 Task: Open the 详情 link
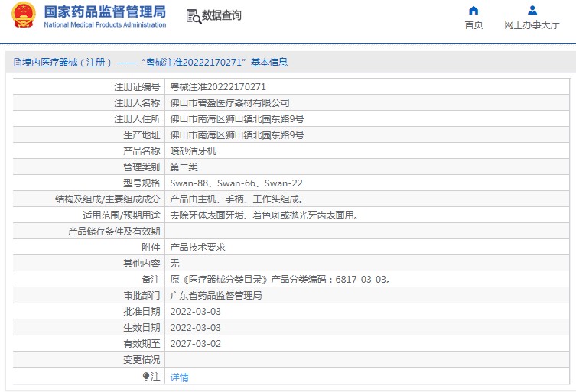(x=179, y=377)
